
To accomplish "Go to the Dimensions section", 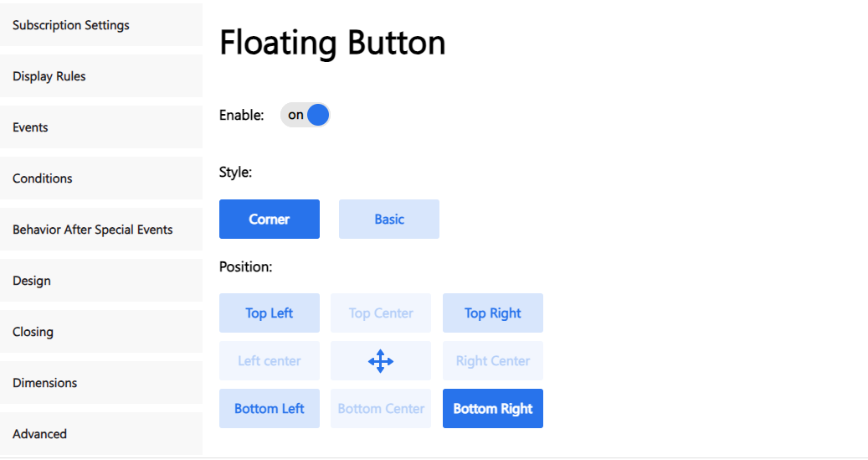I will (101, 382).
